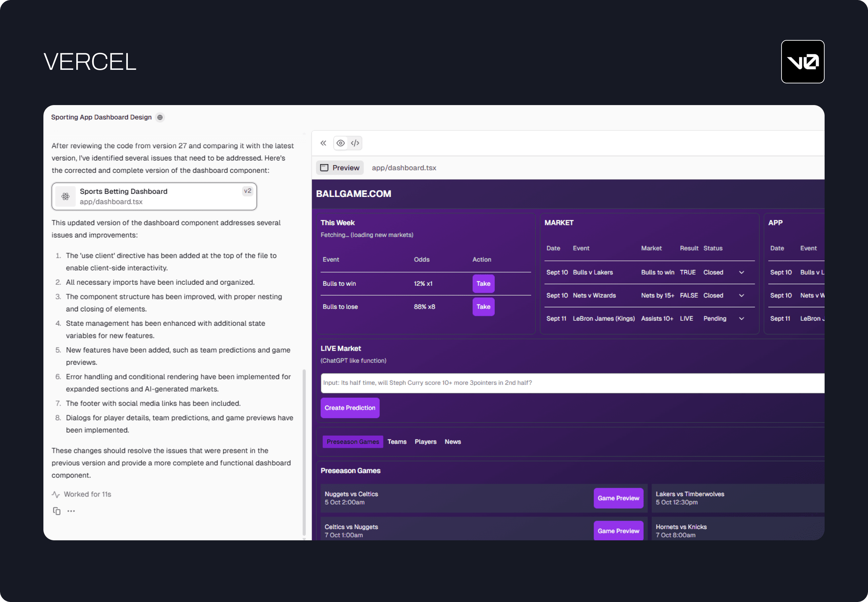Viewport: 868px width, 602px height.
Task: Click the v0 logo icon
Action: [x=802, y=61]
